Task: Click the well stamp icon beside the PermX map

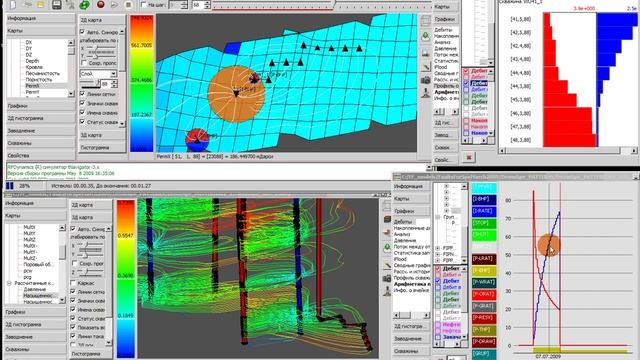Action: pos(425,93)
